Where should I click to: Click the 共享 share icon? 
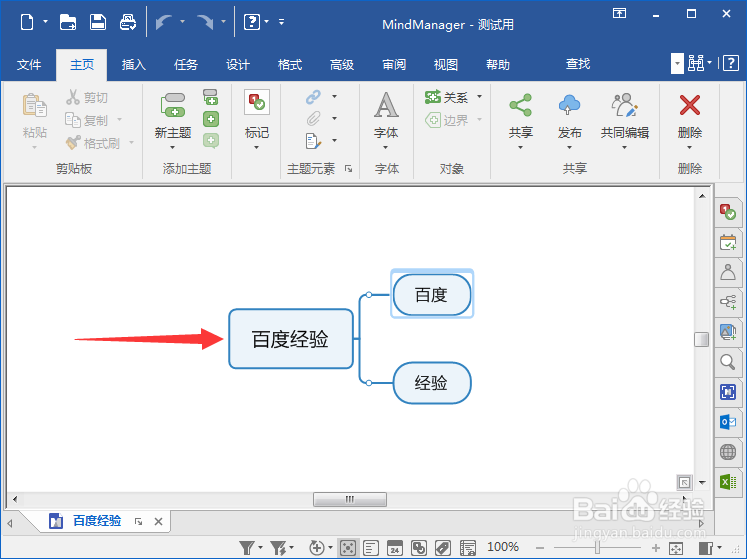[x=520, y=105]
